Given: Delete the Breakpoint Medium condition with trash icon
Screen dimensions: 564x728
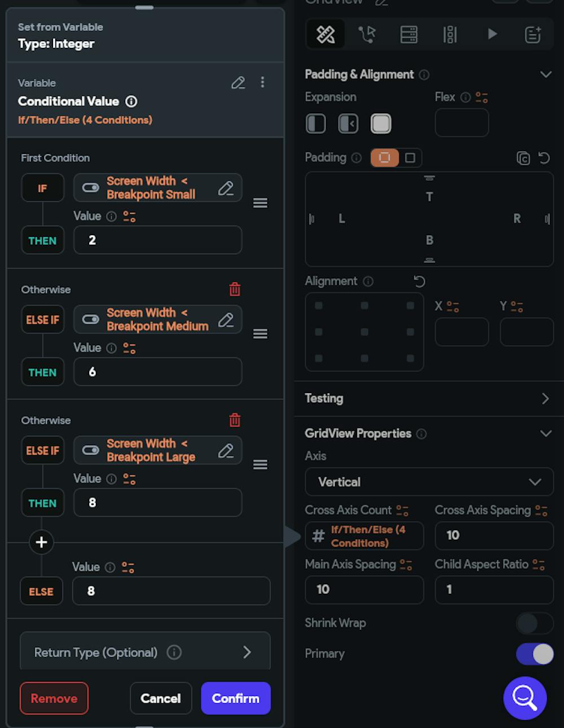Looking at the screenshot, I should pyautogui.click(x=235, y=289).
